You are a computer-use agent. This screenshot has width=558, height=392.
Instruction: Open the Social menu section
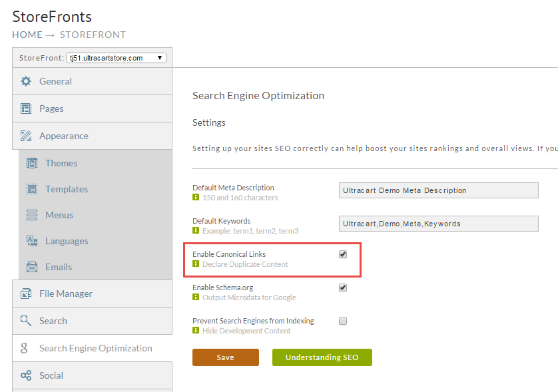[92, 375]
